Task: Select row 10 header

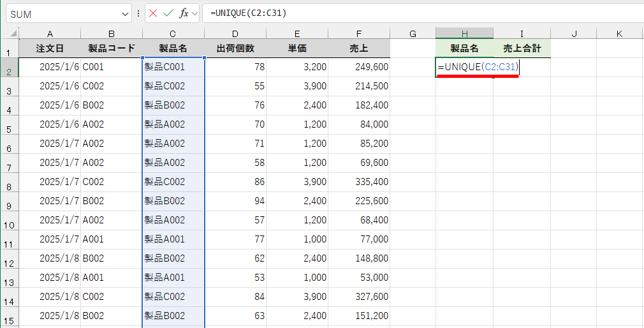Action: 9,221
